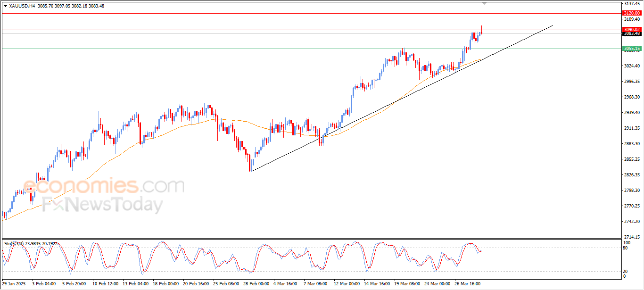This screenshot has width=644, height=290.
Task: Click the 12 Mar 00:00 time label
Action: (x=347, y=284)
